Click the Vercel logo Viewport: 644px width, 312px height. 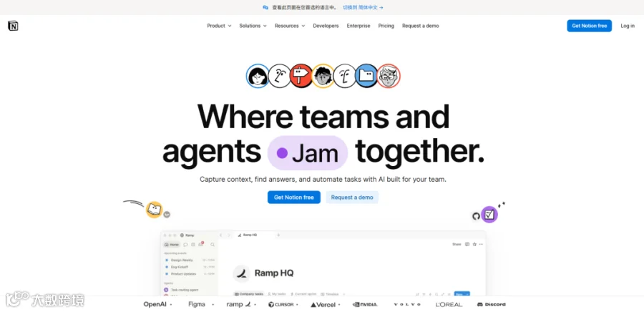click(323, 305)
